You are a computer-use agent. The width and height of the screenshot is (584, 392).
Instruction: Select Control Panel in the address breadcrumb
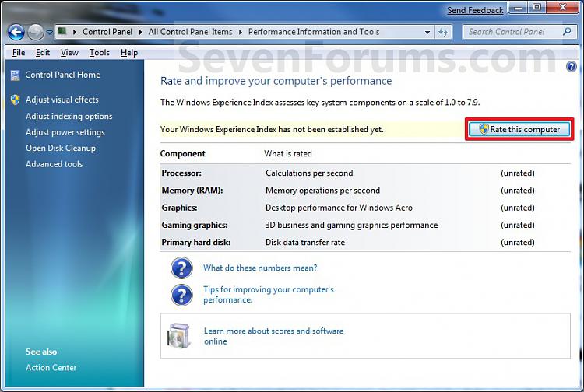coord(107,32)
